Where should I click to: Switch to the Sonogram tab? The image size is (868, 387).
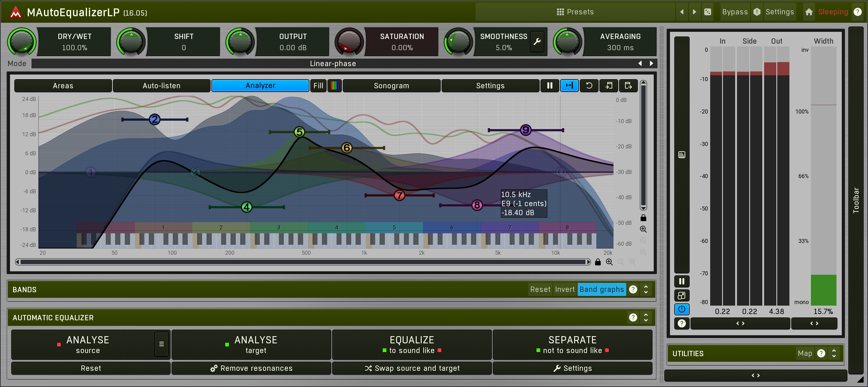pyautogui.click(x=391, y=85)
